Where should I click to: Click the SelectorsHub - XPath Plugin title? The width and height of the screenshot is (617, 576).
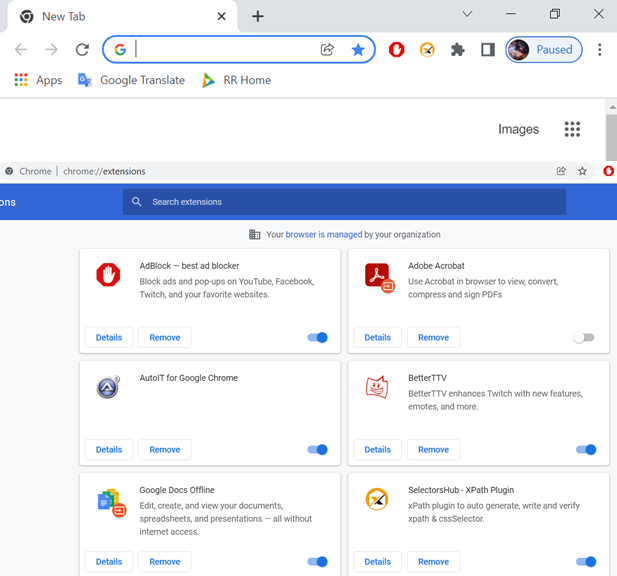[x=461, y=490]
